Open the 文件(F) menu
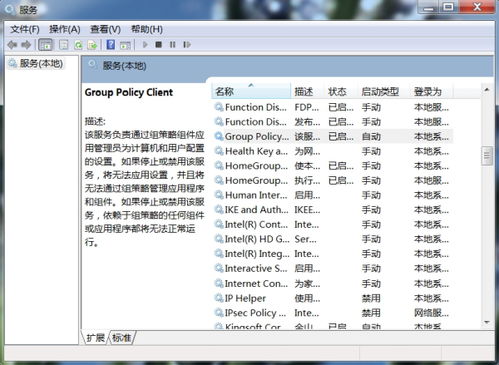This screenshot has height=365, width=499. pyautogui.click(x=25, y=29)
